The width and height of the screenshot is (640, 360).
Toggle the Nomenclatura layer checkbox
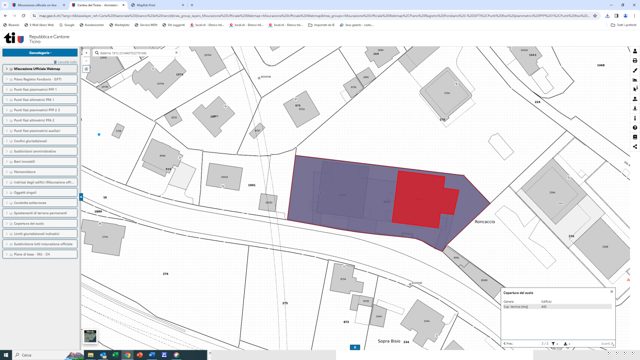tap(11, 172)
